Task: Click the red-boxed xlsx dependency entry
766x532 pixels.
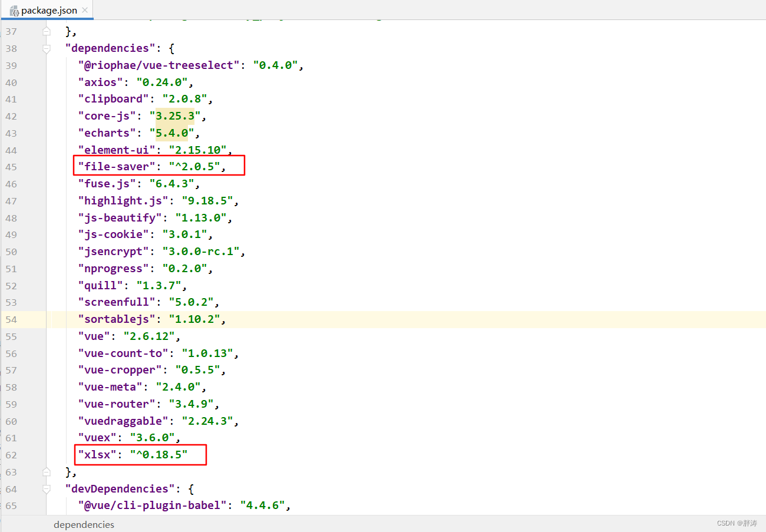Action: pyautogui.click(x=140, y=454)
